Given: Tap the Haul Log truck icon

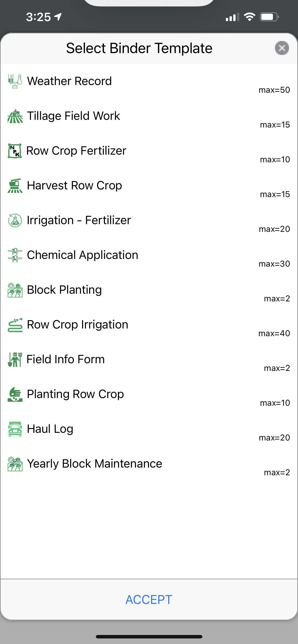Looking at the screenshot, I should pos(15,429).
